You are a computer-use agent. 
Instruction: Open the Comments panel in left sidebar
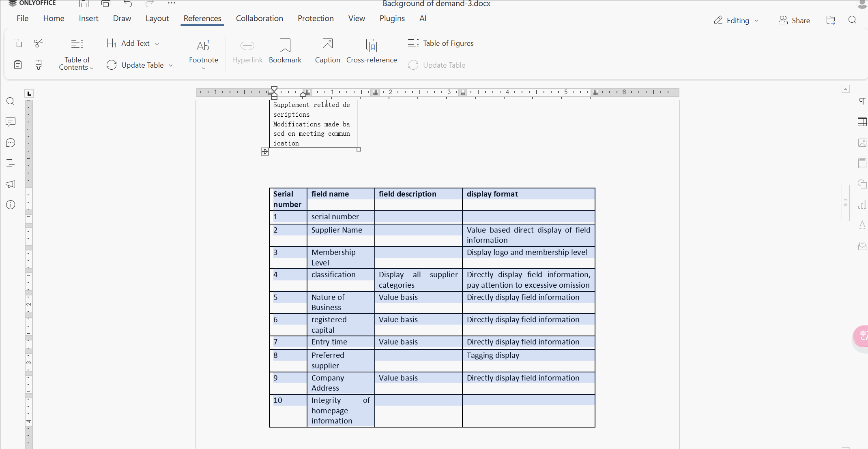11,122
